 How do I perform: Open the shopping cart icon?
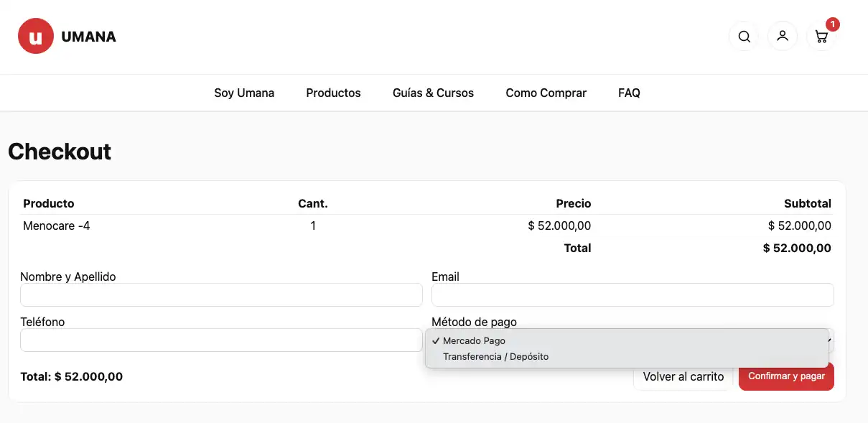tap(821, 37)
